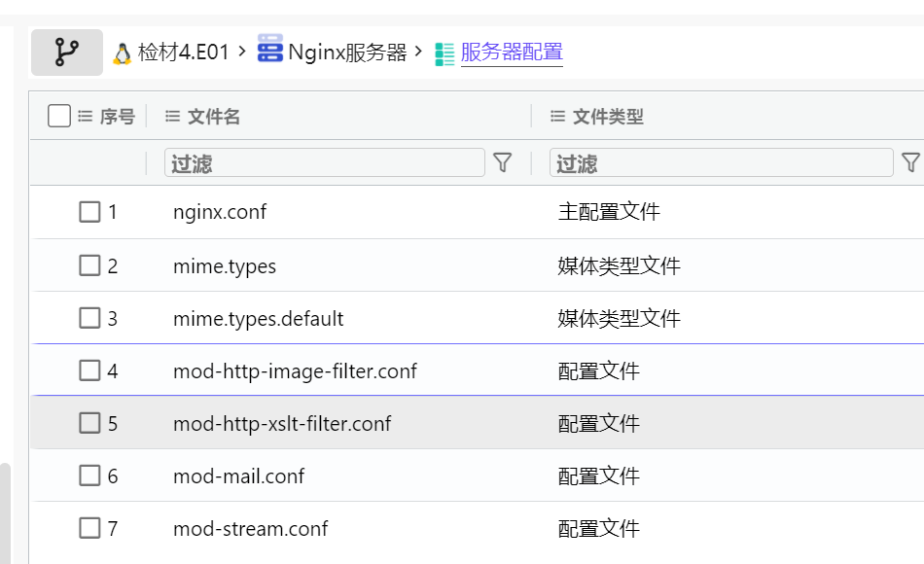Viewport: 924px width, 564px height.
Task: Click the branch tree icon button
Action: [66, 53]
